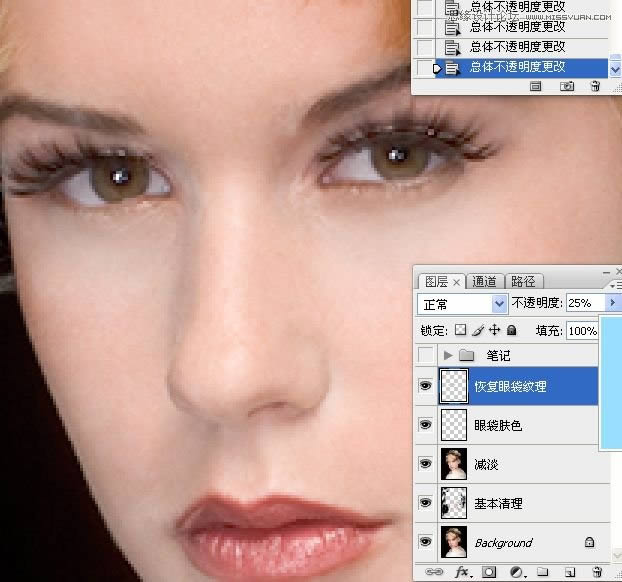Switch to the 通道 tab

[484, 281]
